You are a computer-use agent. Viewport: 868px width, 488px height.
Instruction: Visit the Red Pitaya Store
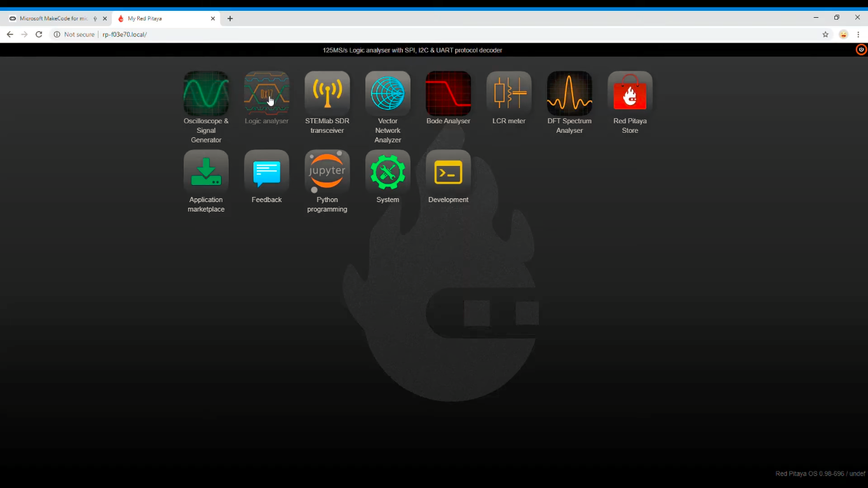pos(630,93)
